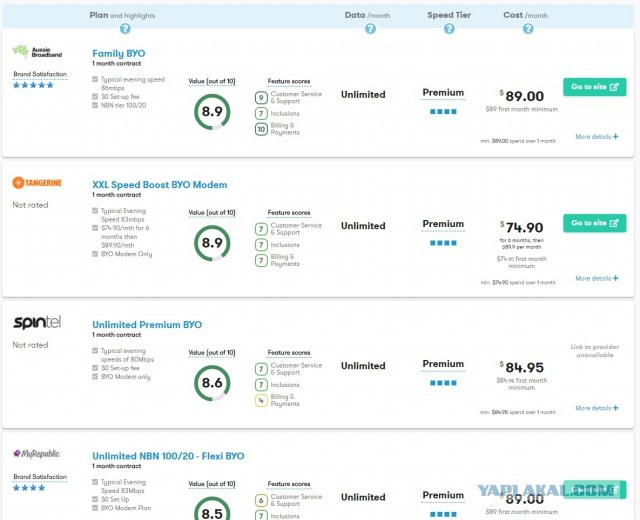This screenshot has width=640, height=520.
Task: Click $89.00 price of Family BYO
Action: [x=522, y=96]
